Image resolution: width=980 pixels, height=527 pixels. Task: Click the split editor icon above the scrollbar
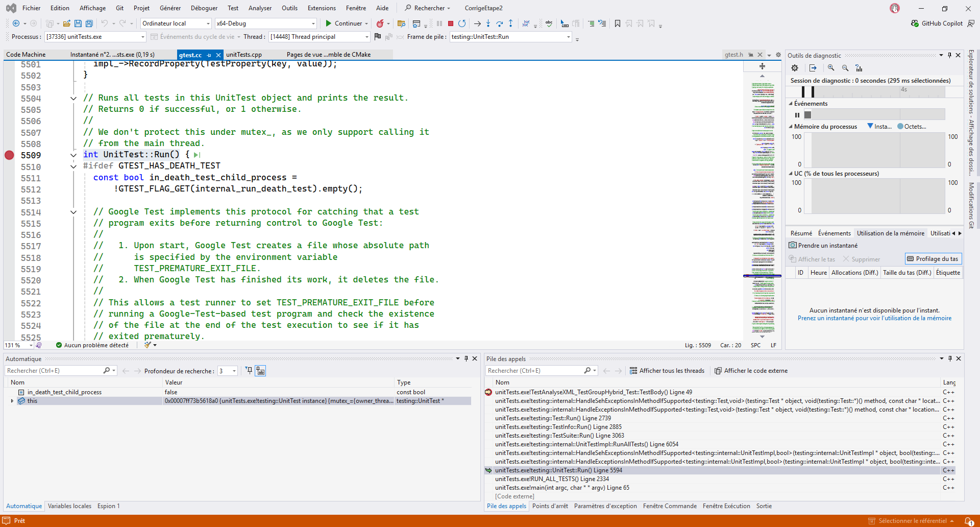coord(762,66)
